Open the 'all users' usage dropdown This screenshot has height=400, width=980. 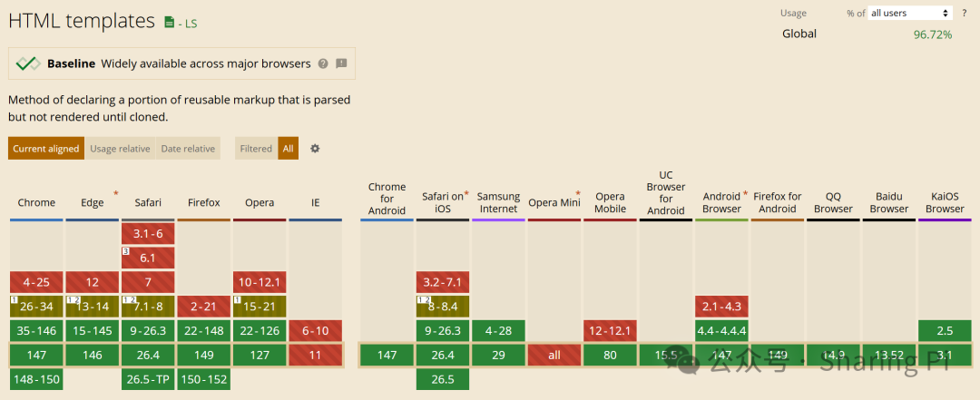pyautogui.click(x=910, y=13)
